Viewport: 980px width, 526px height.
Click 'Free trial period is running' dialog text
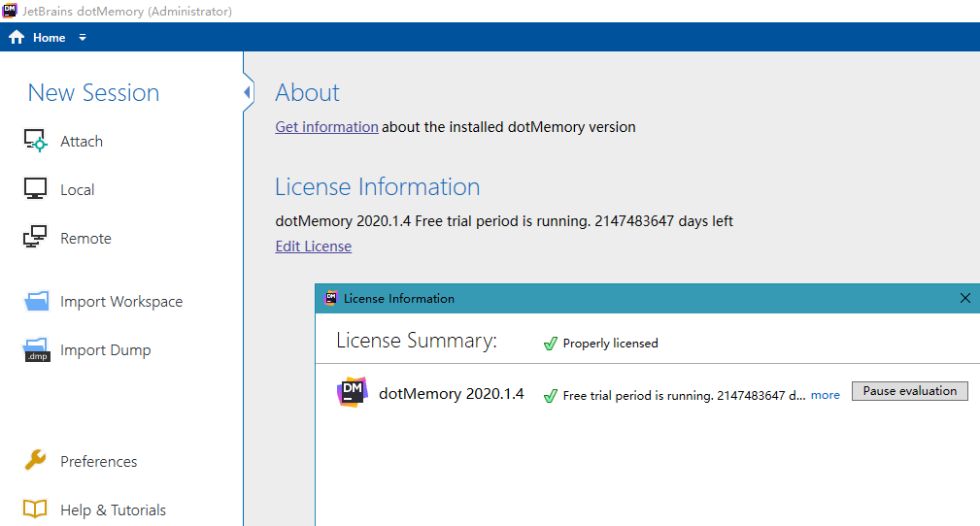pyautogui.click(x=684, y=395)
